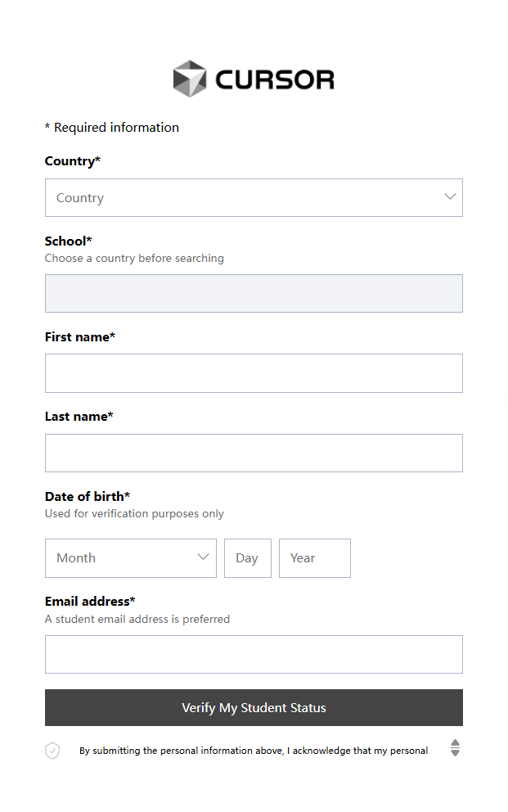The height and width of the screenshot is (812, 508).
Task: Focus the School search field
Action: (254, 294)
